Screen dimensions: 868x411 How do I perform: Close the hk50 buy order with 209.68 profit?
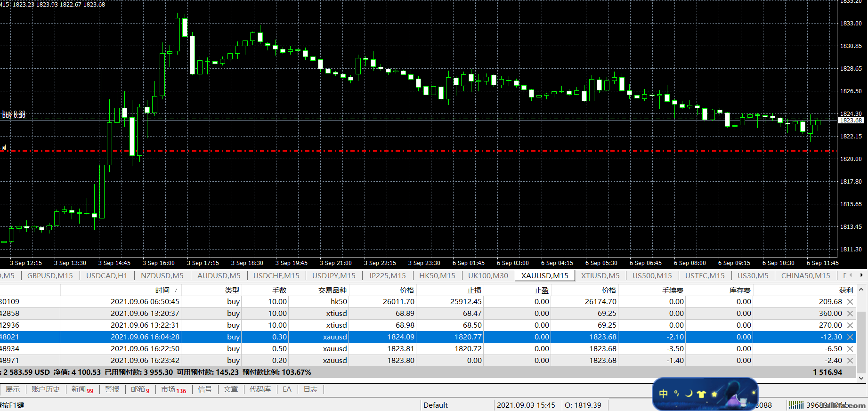point(850,302)
